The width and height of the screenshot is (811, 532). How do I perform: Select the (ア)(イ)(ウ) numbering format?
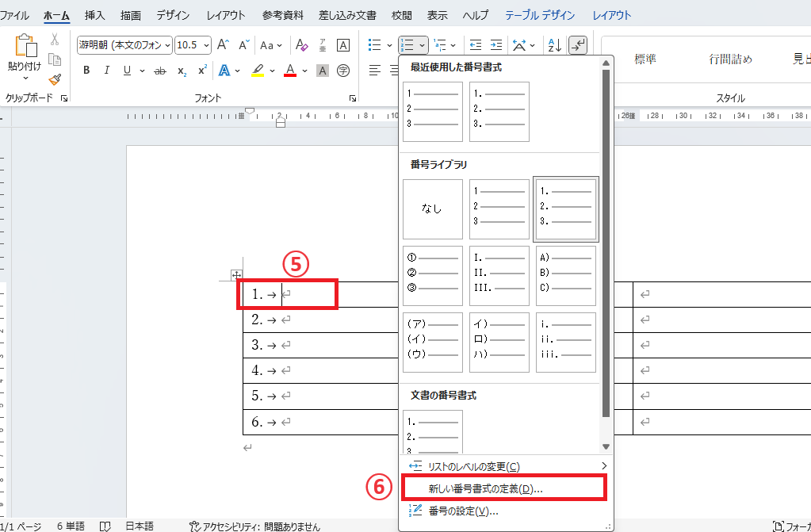[x=432, y=342]
